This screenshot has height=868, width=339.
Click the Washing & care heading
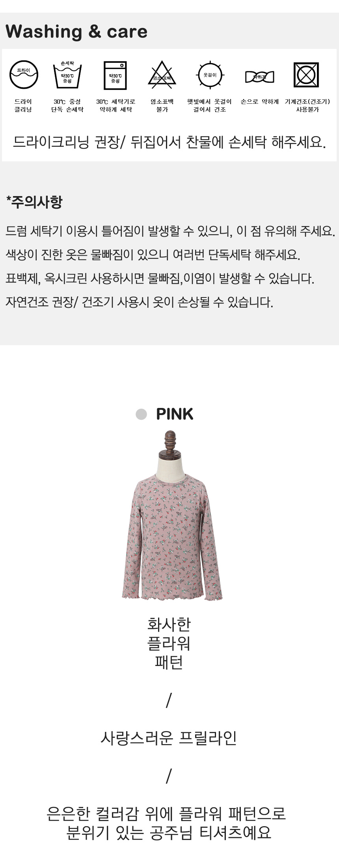click(x=76, y=32)
